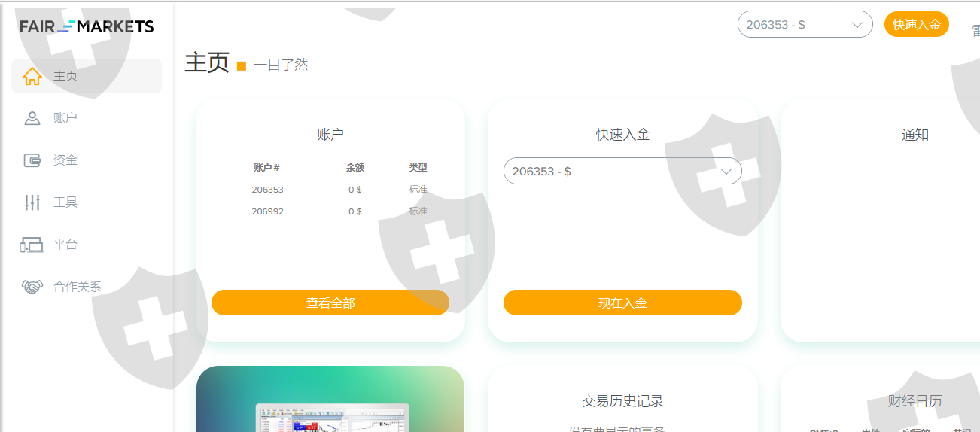
Task: Click the house icon for 主页
Action: click(x=32, y=76)
